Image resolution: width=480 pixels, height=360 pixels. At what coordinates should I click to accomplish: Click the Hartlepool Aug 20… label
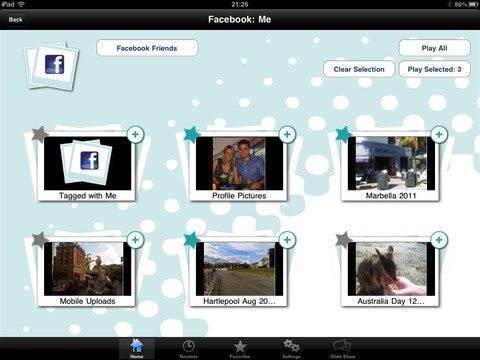(x=239, y=301)
